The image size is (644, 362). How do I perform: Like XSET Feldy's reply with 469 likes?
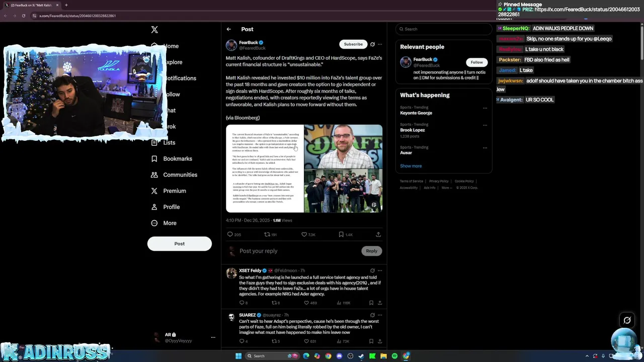pyautogui.click(x=306, y=303)
